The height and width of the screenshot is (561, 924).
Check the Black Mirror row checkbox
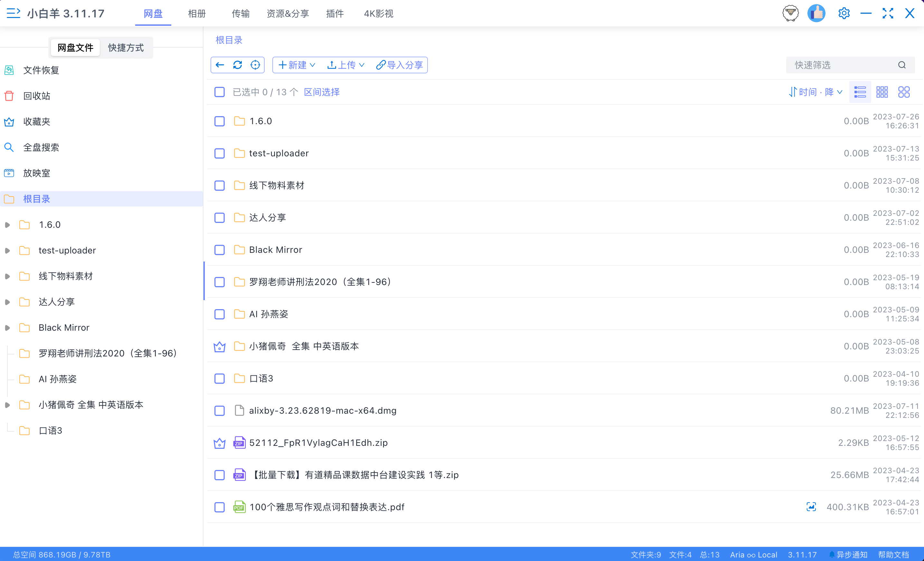[219, 250]
